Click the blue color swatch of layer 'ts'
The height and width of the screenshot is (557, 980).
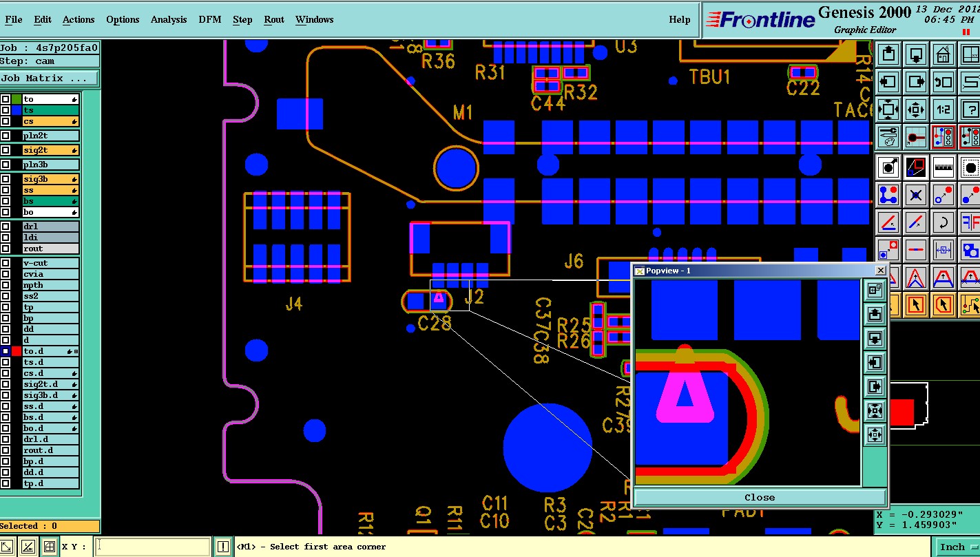(17, 110)
